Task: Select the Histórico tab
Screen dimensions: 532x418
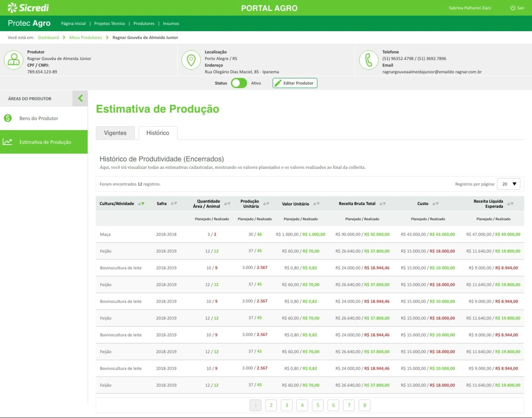Action: 158,133
